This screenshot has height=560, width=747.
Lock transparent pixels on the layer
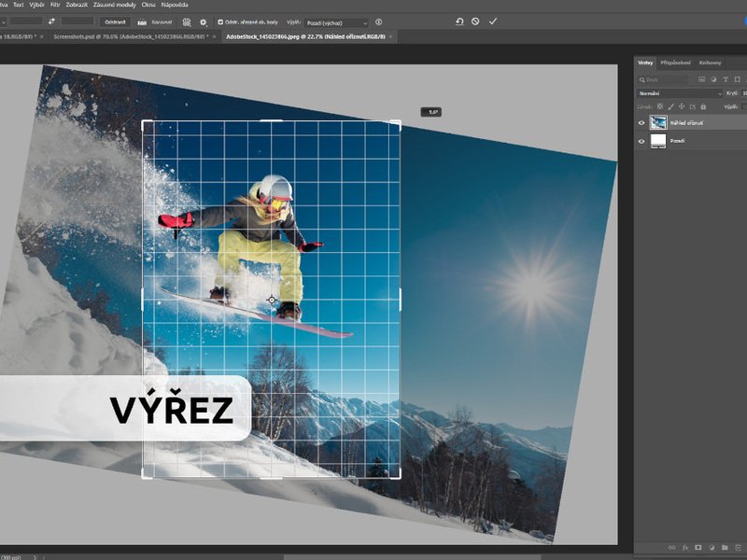click(660, 106)
